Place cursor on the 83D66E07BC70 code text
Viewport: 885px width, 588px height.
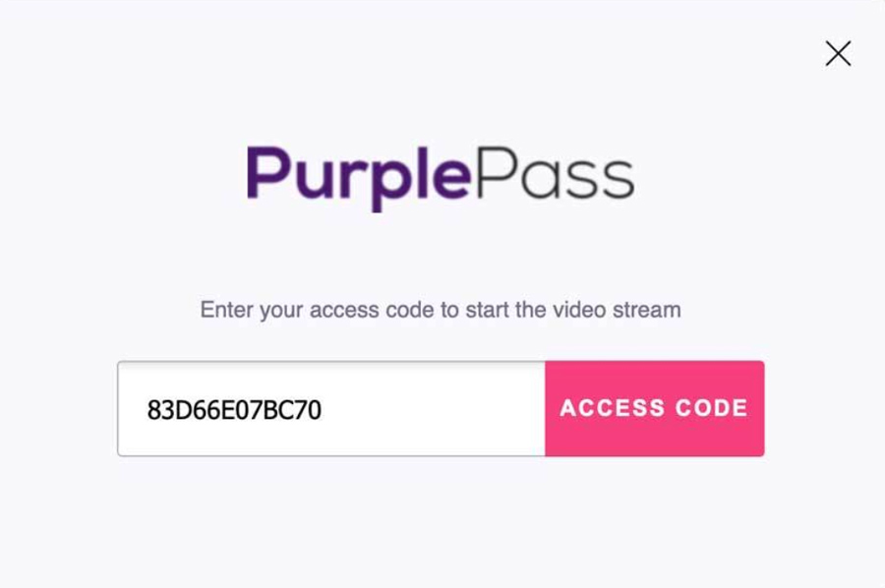click(x=234, y=410)
